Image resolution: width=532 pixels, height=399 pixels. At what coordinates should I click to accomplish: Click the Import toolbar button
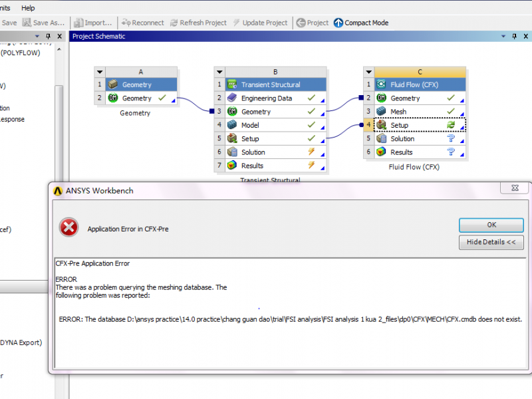pyautogui.click(x=93, y=23)
